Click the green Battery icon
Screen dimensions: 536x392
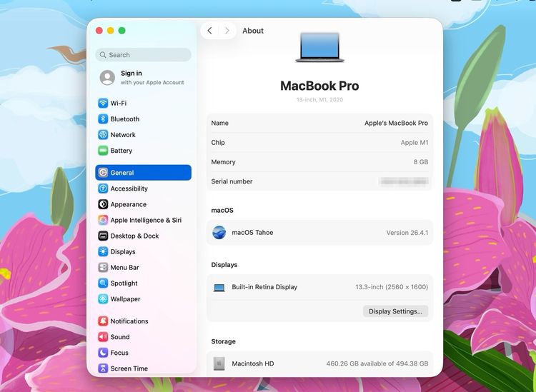click(x=103, y=151)
